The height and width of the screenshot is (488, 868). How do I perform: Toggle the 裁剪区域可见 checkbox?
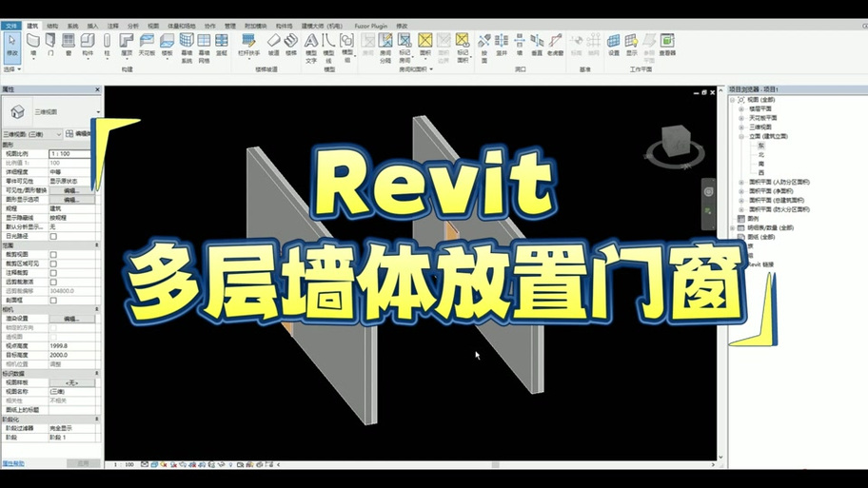pos(53,264)
